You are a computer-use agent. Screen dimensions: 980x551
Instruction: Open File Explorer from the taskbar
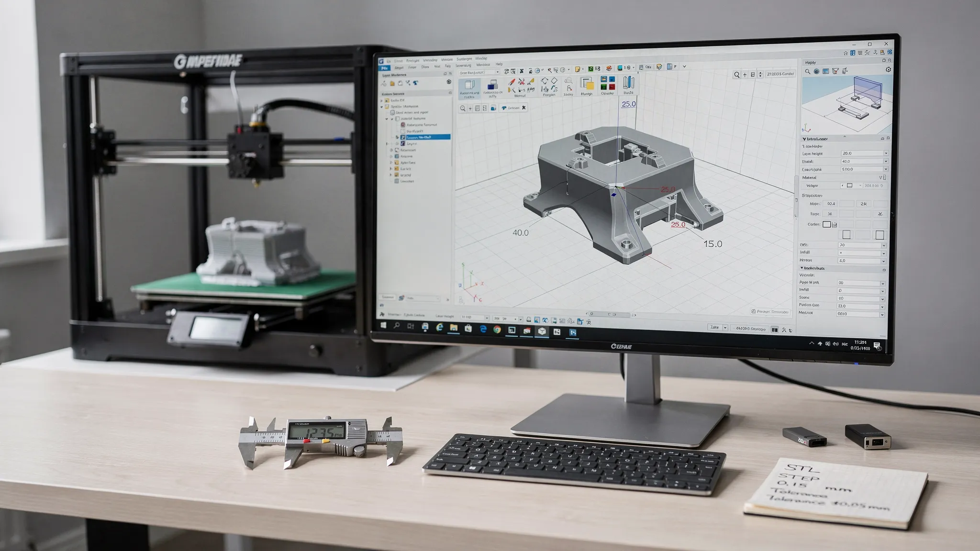coord(454,328)
